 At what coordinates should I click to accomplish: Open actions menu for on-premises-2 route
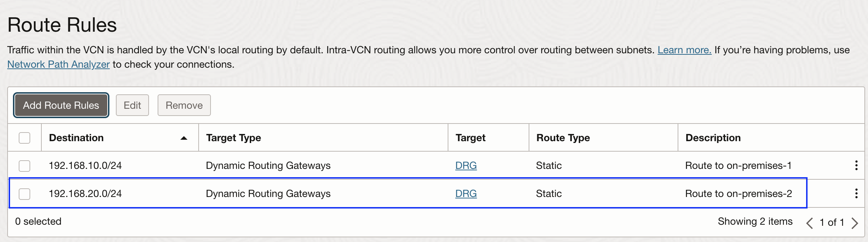pyautogui.click(x=856, y=193)
